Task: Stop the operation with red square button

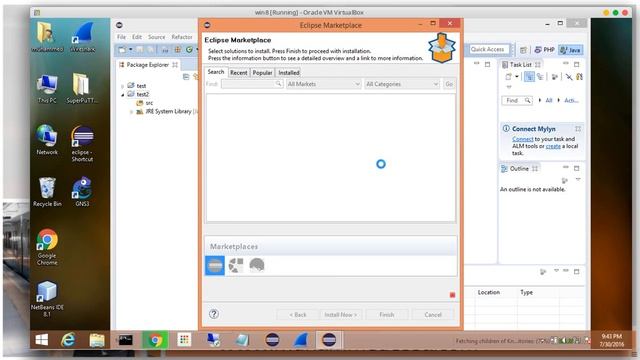Action: pos(452,295)
